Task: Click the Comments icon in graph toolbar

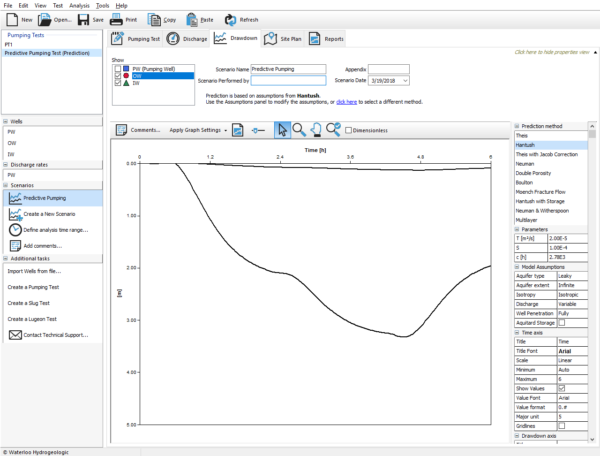Action: tap(121, 130)
